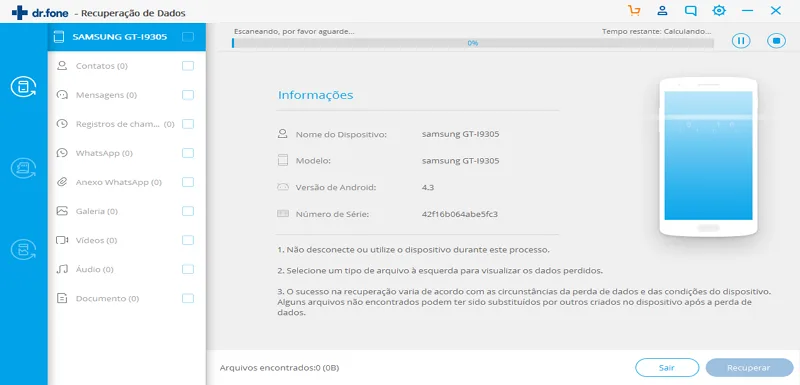Click the phone icon beside SAMSUNG GT-I9305
The width and height of the screenshot is (800, 385).
pyautogui.click(x=59, y=37)
